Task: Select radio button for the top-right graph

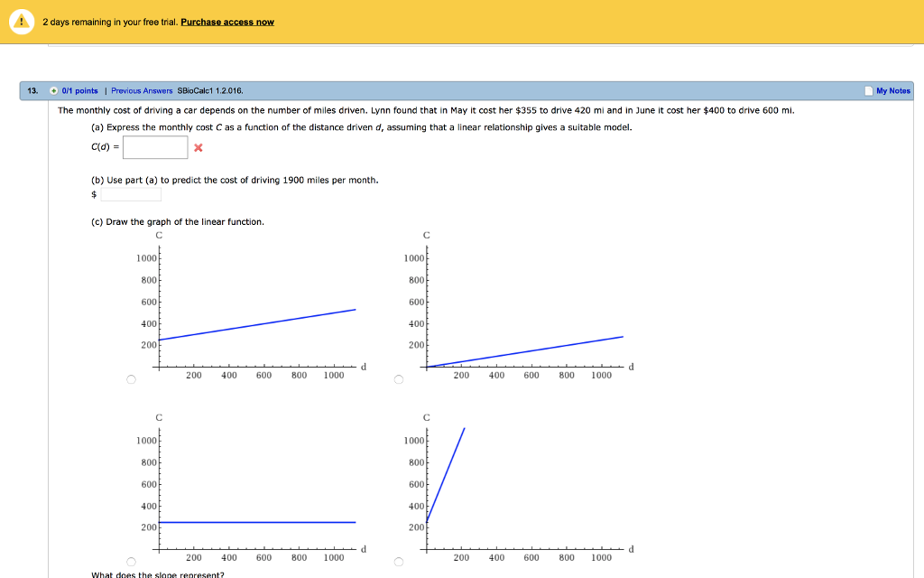Action: (x=398, y=380)
